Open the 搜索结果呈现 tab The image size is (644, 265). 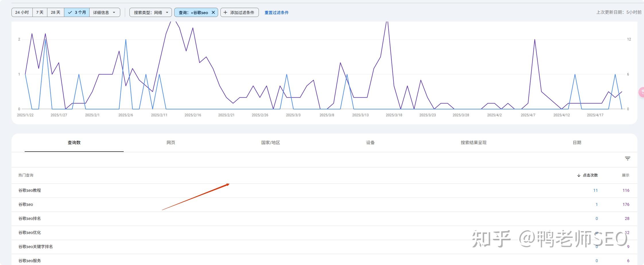473,143
